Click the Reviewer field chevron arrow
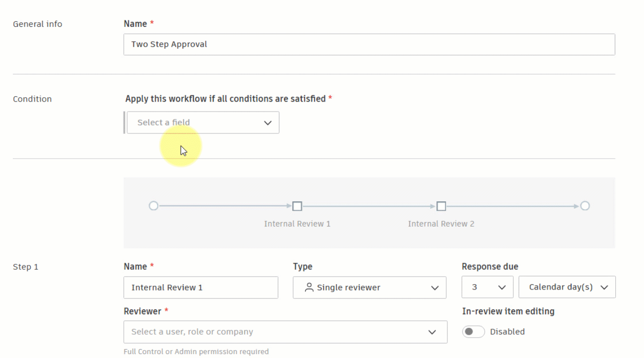 click(432, 332)
